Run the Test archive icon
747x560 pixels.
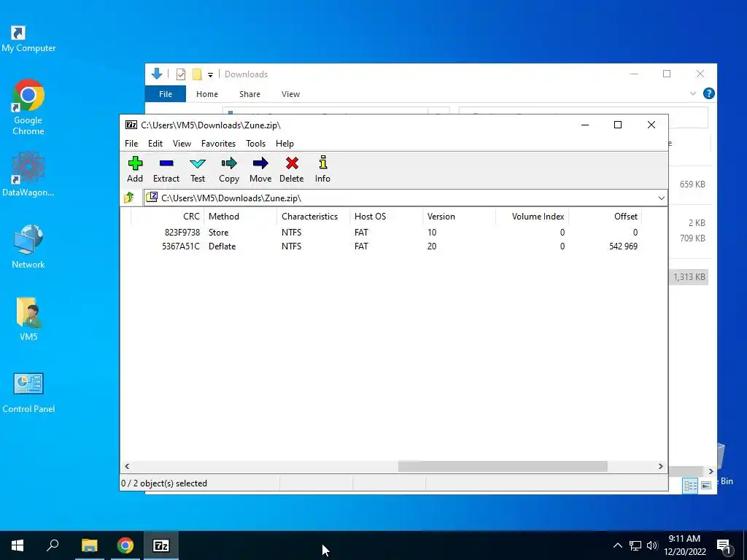(x=198, y=169)
